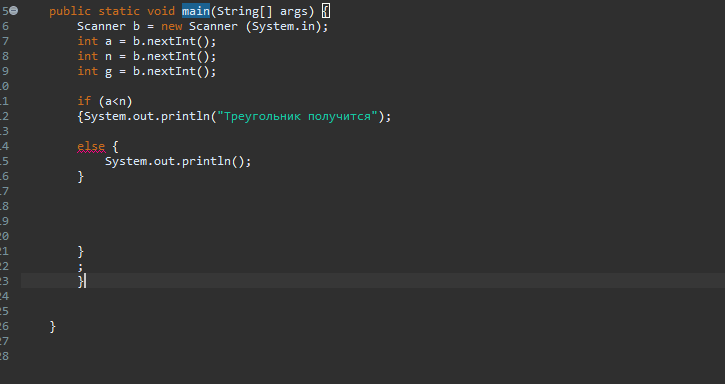
Task: Collapse the main method fold marker
Action: coord(14,11)
